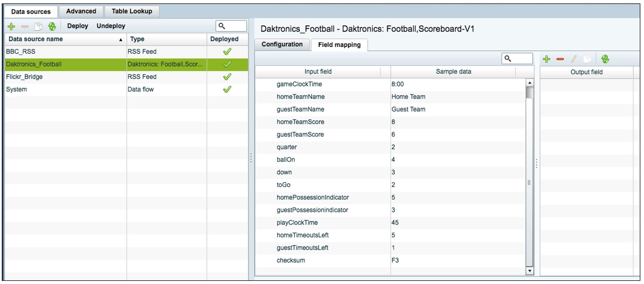This screenshot has width=644, height=284.
Task: Click the edit output field pencil icon
Action: tap(574, 59)
